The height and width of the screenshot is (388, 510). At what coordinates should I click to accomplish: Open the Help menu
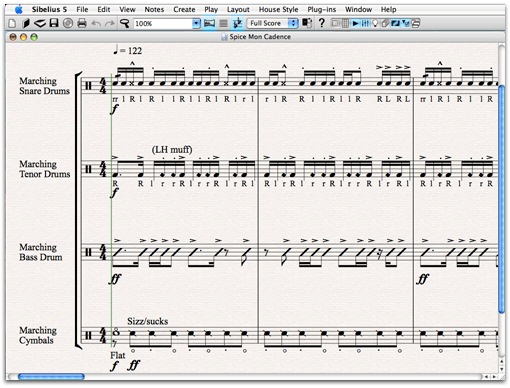coord(388,9)
